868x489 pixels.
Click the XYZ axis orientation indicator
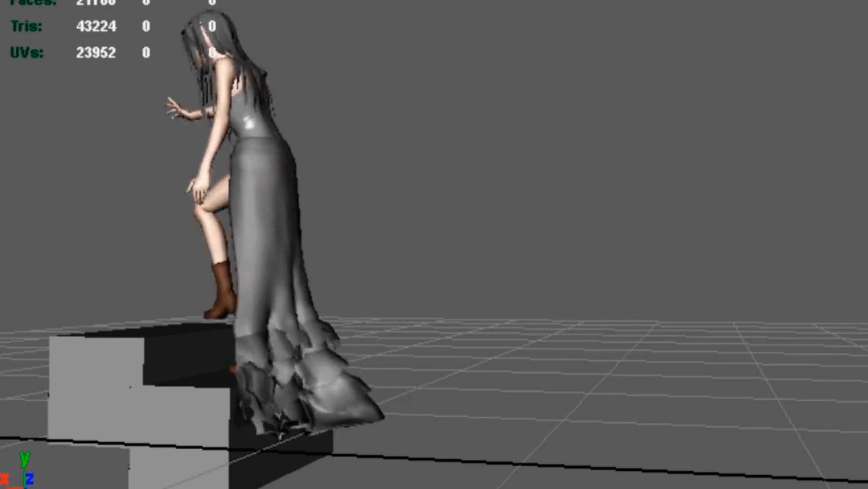[18, 470]
